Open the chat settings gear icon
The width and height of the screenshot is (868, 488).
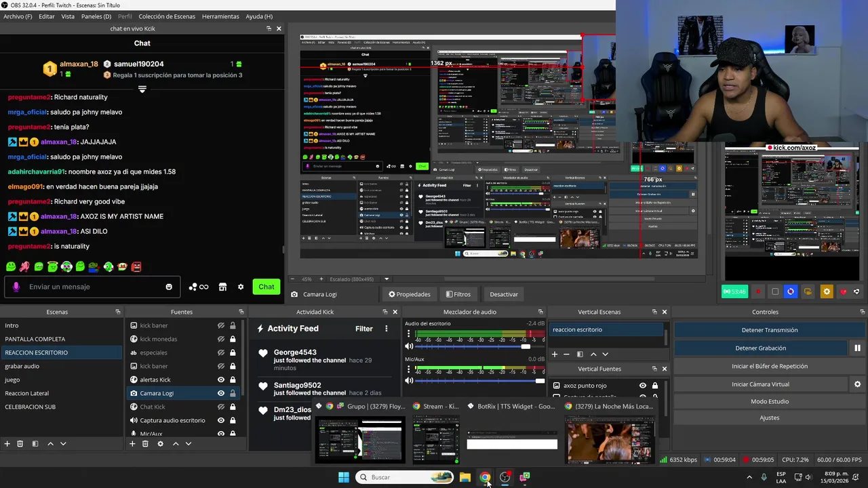pos(240,287)
